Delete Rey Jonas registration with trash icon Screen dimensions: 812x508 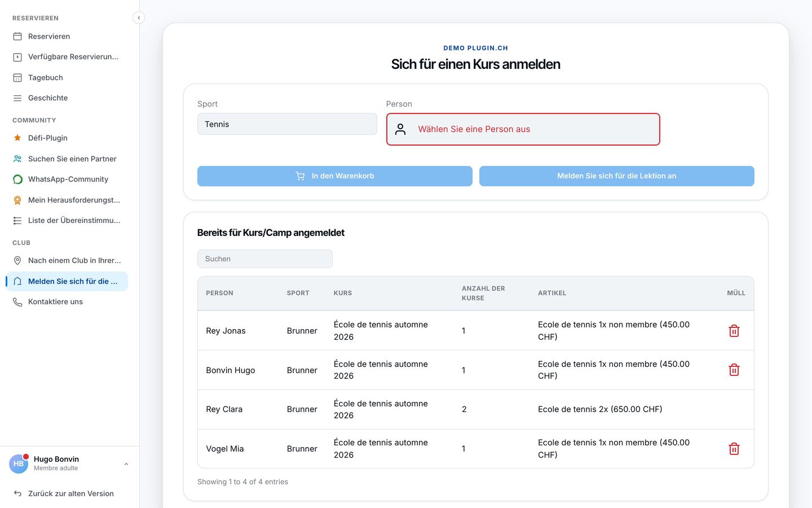point(734,331)
